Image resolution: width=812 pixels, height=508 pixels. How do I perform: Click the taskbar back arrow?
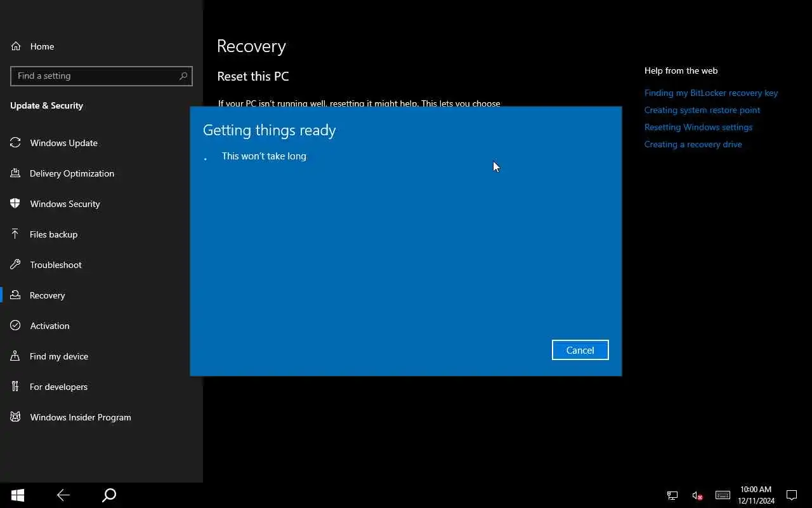point(63,495)
